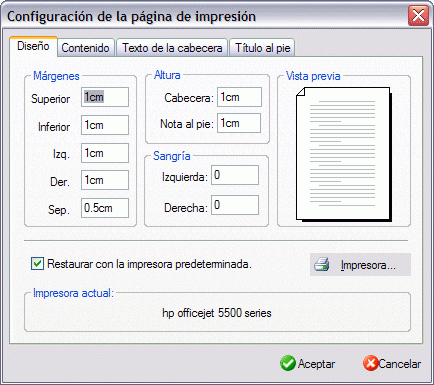Select the Sep. field showing 0.5cm
The image size is (434, 385).
[105, 208]
